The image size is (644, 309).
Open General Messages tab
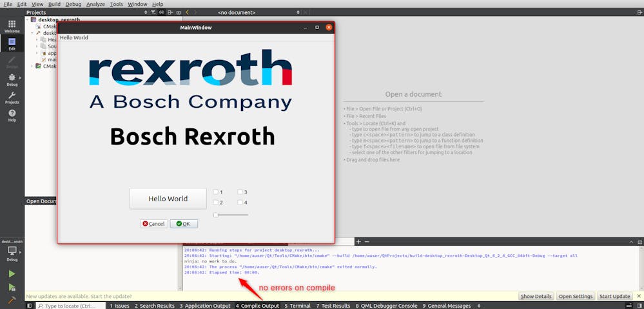click(447, 306)
